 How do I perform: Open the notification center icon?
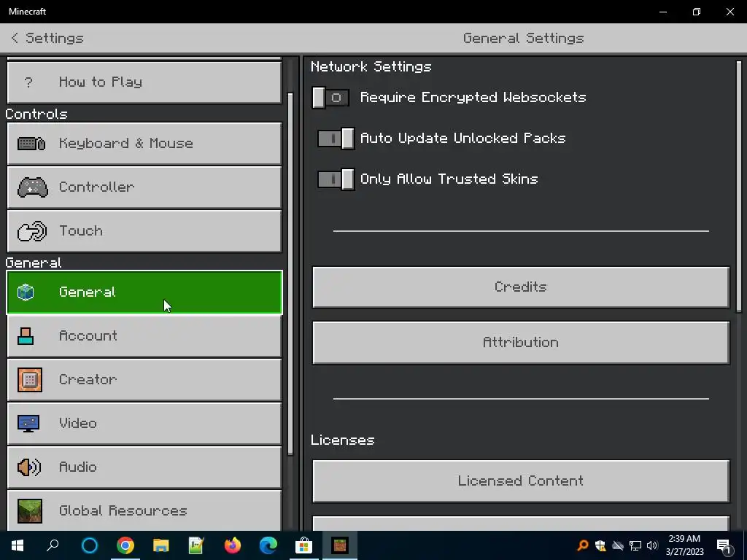[x=724, y=545]
